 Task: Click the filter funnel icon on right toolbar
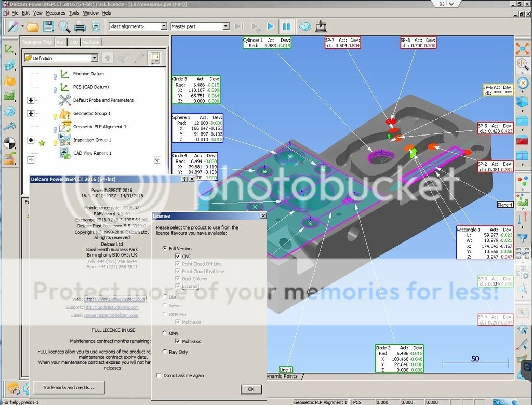(523, 237)
